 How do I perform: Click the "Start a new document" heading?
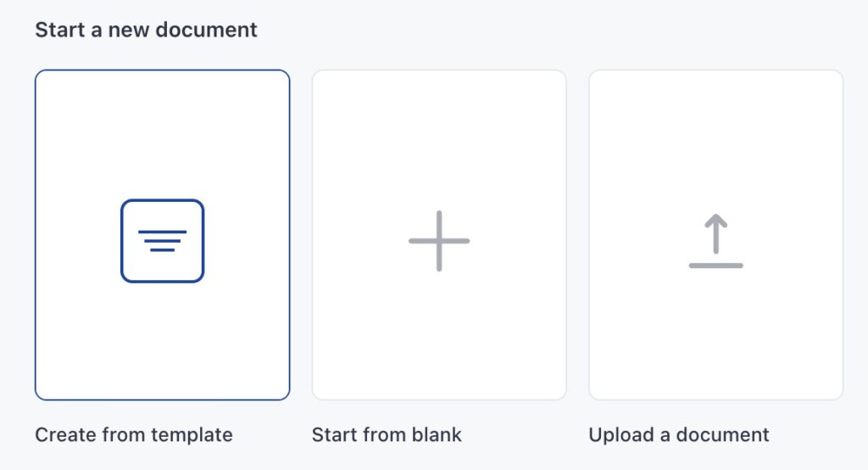click(146, 31)
